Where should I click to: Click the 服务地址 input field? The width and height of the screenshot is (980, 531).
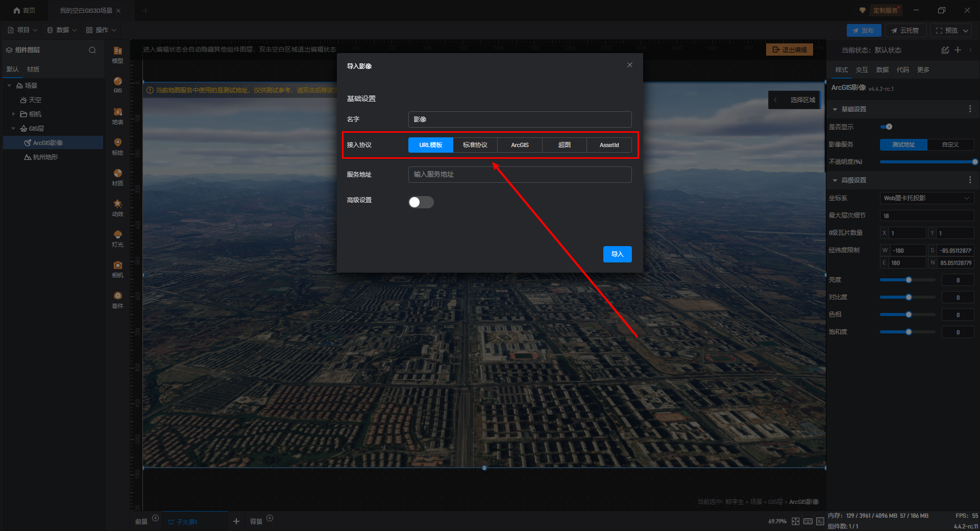point(520,175)
